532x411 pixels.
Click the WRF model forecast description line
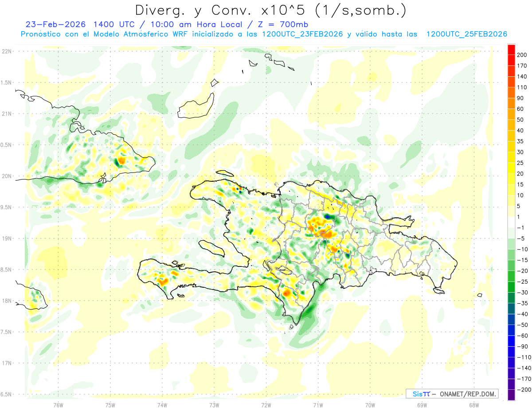tap(264, 34)
